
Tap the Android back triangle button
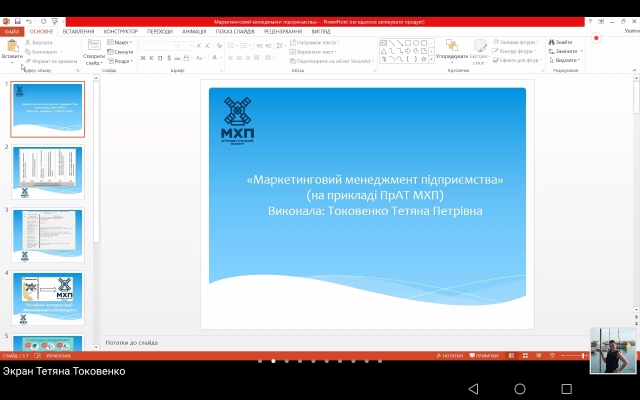(473, 388)
